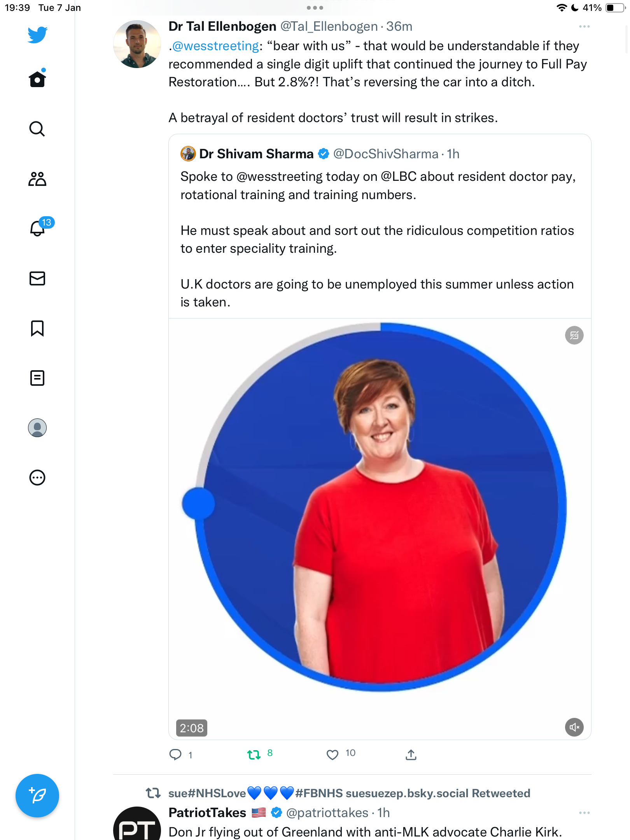Go to the Home feed icon

click(x=37, y=79)
